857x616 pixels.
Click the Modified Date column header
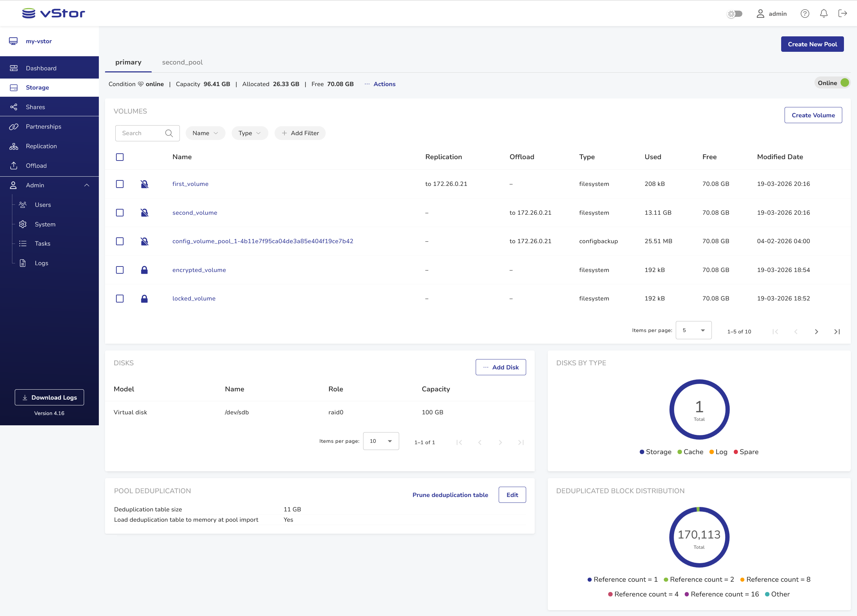pyautogui.click(x=780, y=157)
